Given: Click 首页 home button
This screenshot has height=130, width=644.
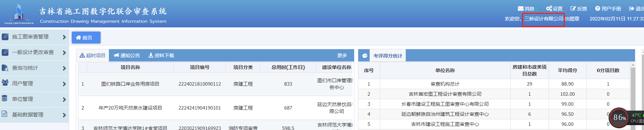Looking at the screenshot, I should pyautogui.click(x=86, y=37).
